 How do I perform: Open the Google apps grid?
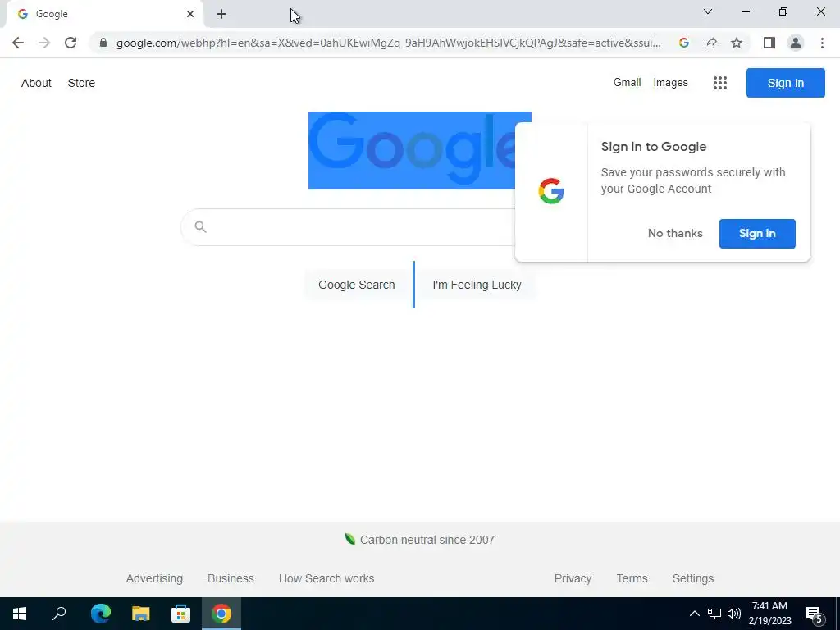point(720,83)
